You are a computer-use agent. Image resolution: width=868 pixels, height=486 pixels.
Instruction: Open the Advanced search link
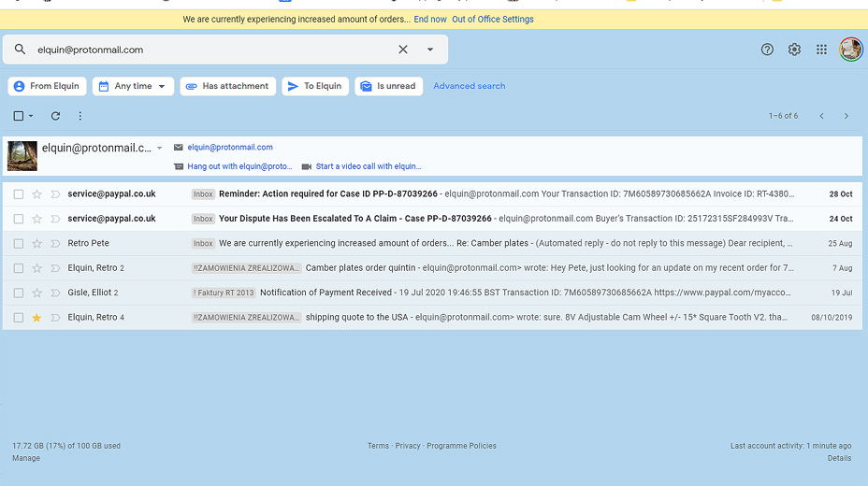[469, 86]
